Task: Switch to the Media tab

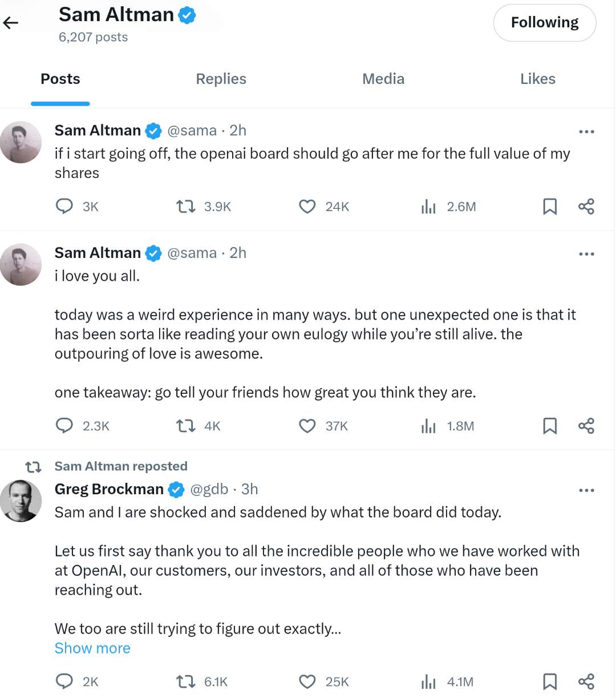Action: (383, 79)
